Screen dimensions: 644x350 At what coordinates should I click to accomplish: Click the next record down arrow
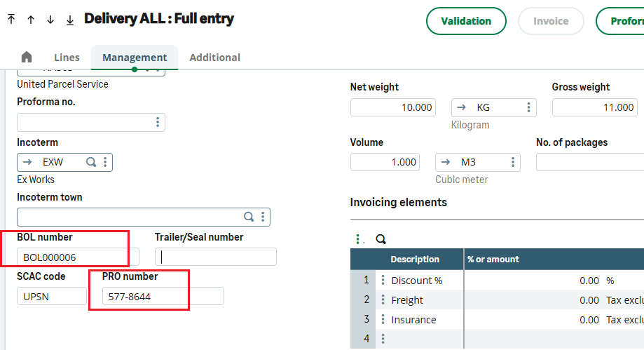tap(50, 20)
